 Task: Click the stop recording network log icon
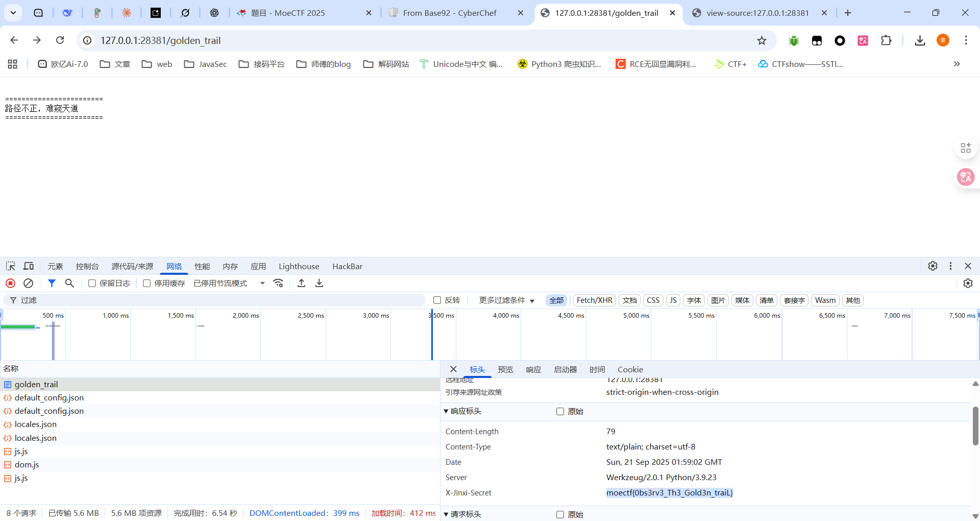10,283
